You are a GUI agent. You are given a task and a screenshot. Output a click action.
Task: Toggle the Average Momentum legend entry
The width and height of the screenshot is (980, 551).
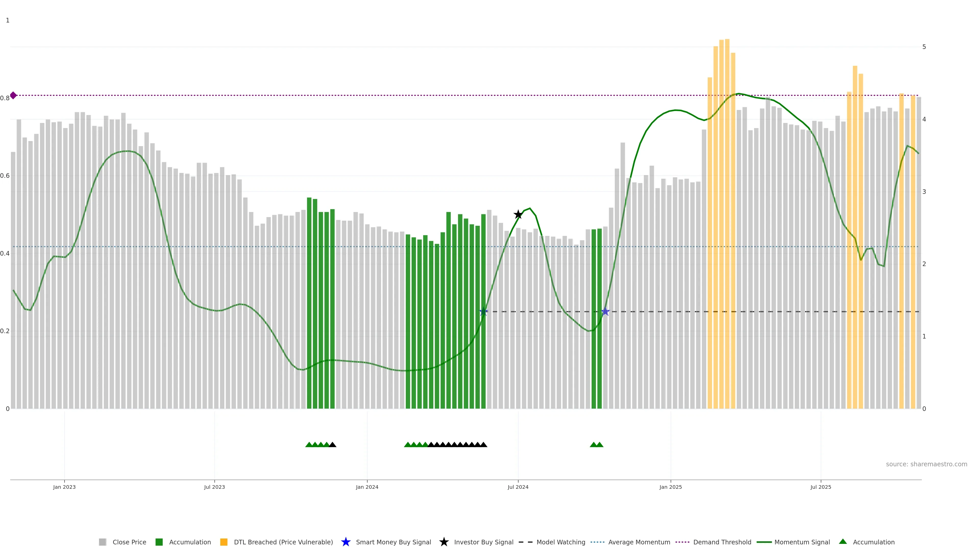(639, 542)
